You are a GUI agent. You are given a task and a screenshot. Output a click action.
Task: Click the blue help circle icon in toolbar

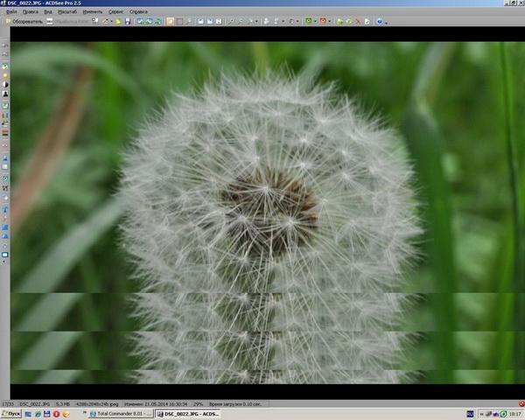pyautogui.click(x=380, y=21)
